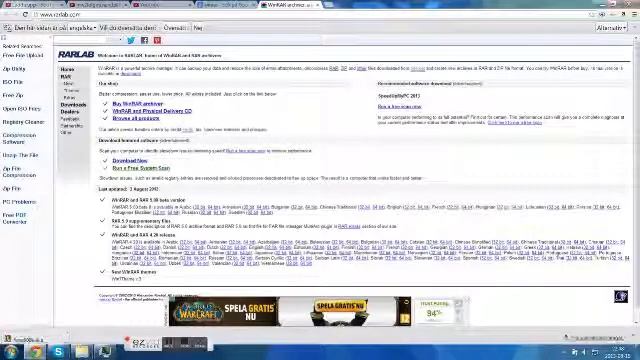Click the dark badge icon at bottom right of page
The height and width of the screenshot is (360, 640).
621,296
